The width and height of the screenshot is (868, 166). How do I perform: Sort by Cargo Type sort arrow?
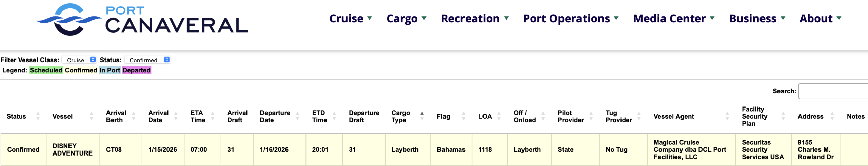pyautogui.click(x=422, y=116)
